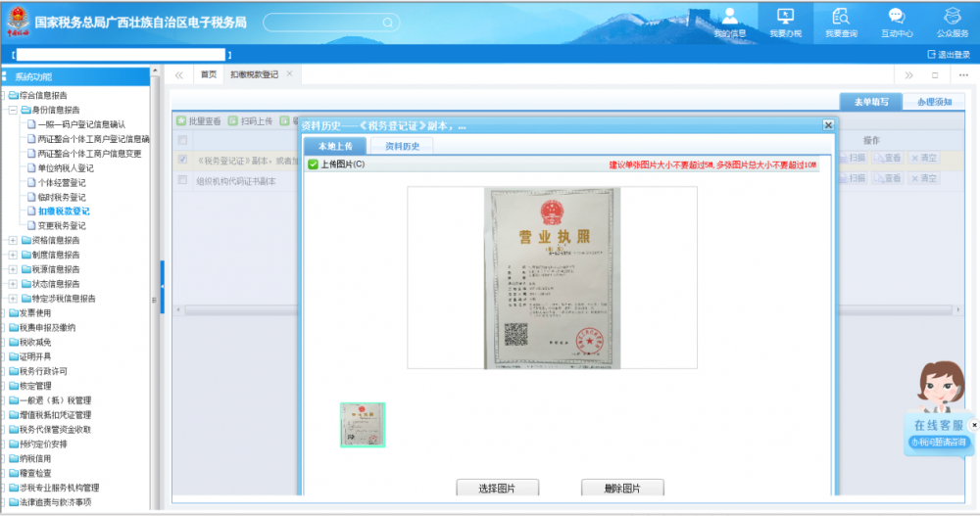Viewport: 980px width, 516px height.
Task: Click 退出登录 to log out
Action: 948,55
